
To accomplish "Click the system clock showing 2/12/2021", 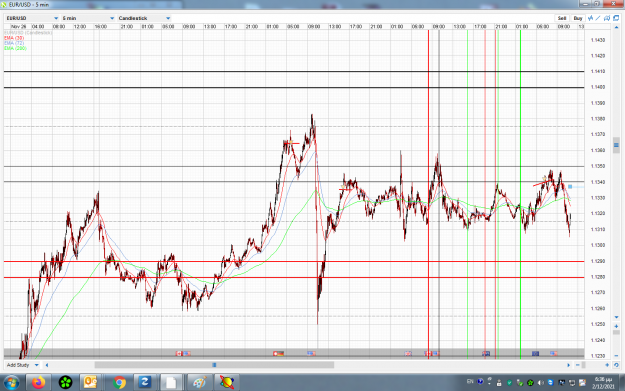I will pos(603,383).
